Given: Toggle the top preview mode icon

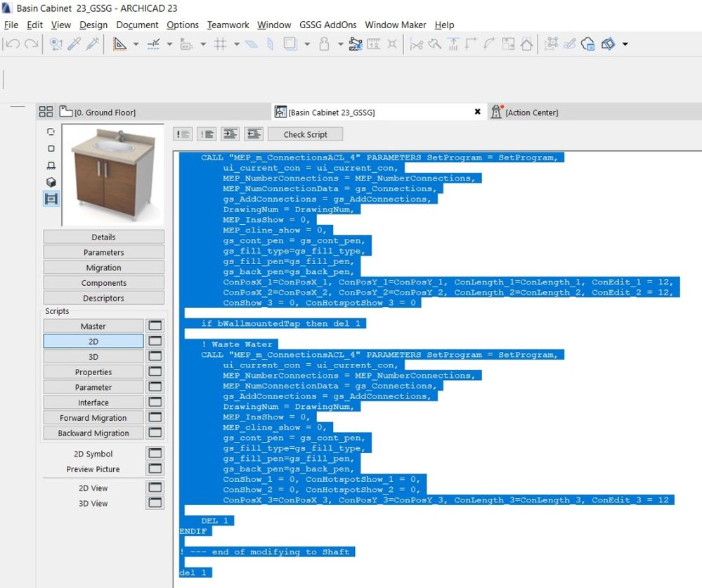Looking at the screenshot, I should pos(51,132).
